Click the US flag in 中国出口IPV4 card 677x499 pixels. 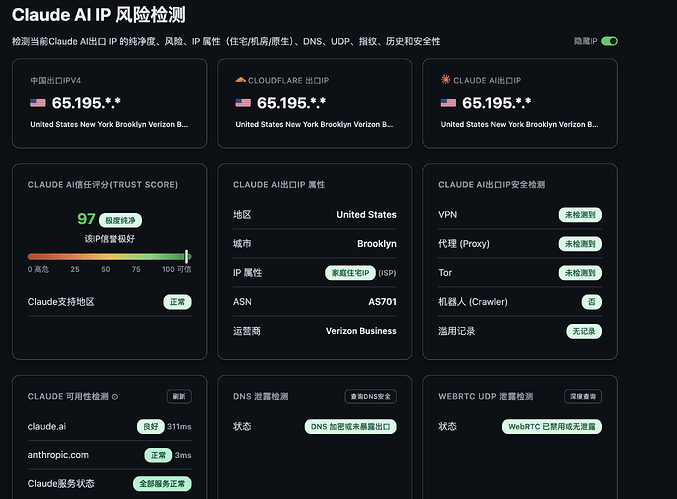38,103
